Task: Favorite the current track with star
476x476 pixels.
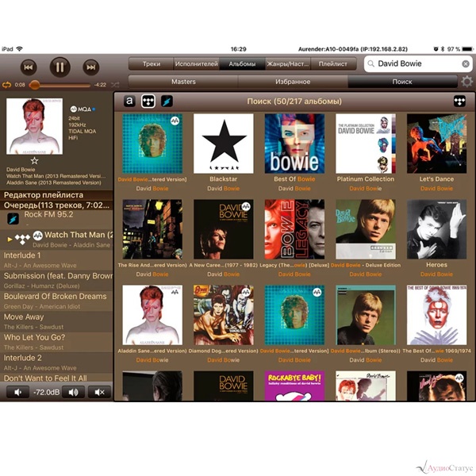Action: pos(33,161)
